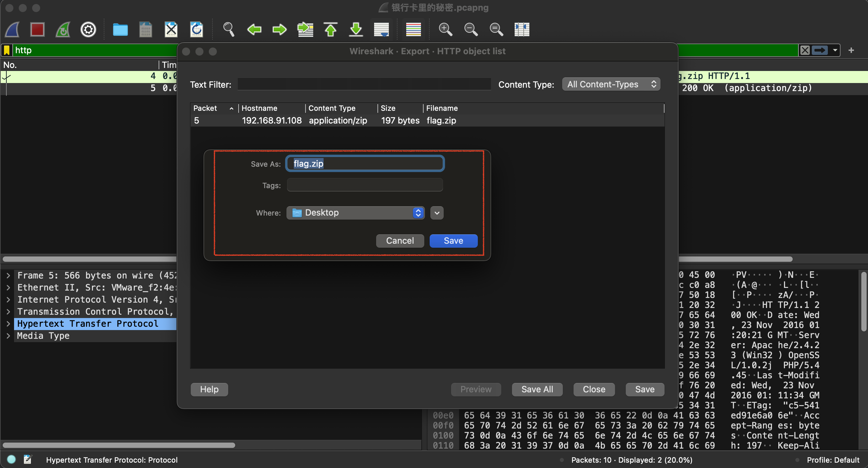Jump to the first packet with the up arrow

click(331, 30)
